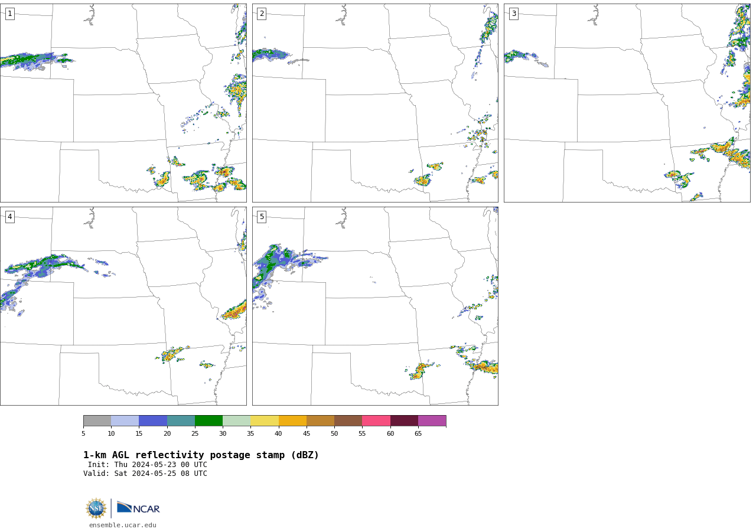Image resolution: width=756 pixels, height=532 pixels.
Task: Click the tan 45-50 dBZ swatch
Action: pos(320,421)
